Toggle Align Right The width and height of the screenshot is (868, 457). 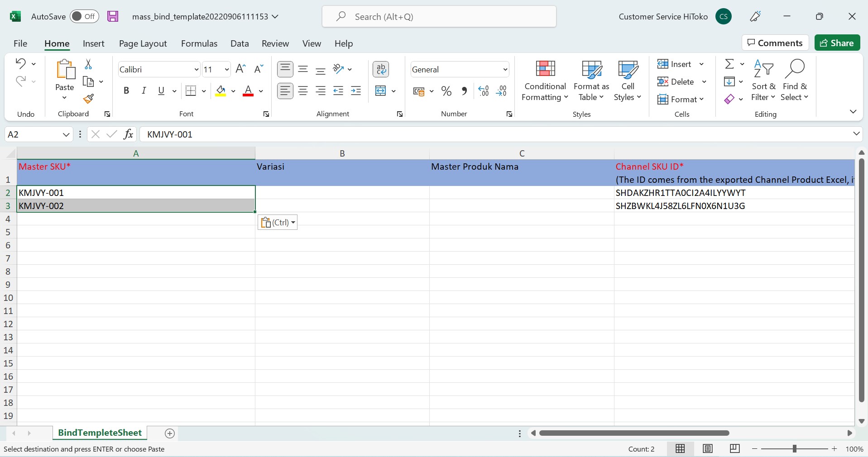321,91
